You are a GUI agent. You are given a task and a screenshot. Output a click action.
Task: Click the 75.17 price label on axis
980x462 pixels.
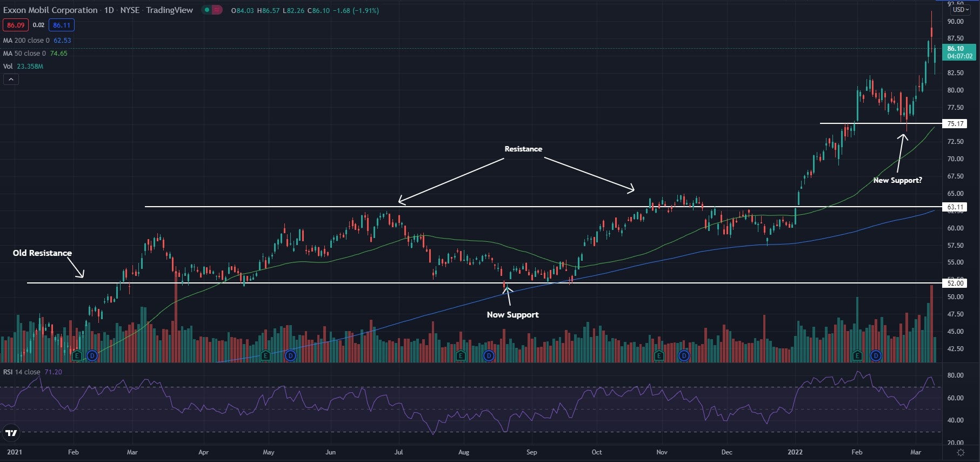coord(955,124)
